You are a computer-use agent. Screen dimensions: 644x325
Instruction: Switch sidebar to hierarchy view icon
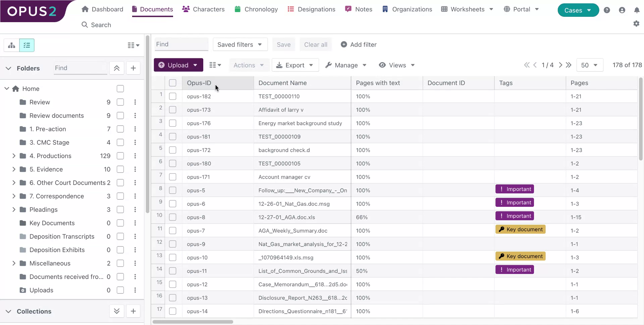11,45
